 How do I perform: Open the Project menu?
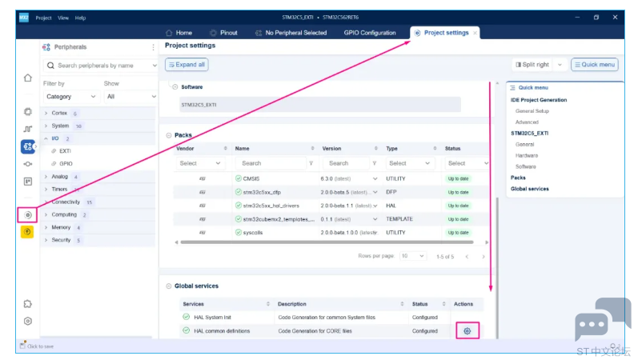43,18
